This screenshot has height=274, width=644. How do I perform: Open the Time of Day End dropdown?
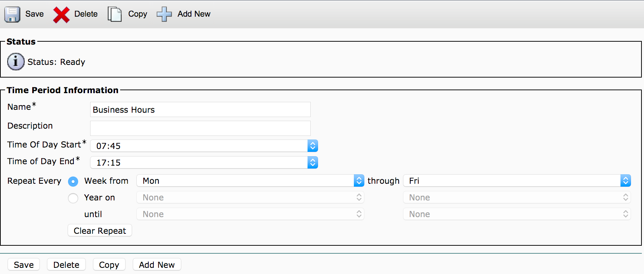[x=204, y=162]
